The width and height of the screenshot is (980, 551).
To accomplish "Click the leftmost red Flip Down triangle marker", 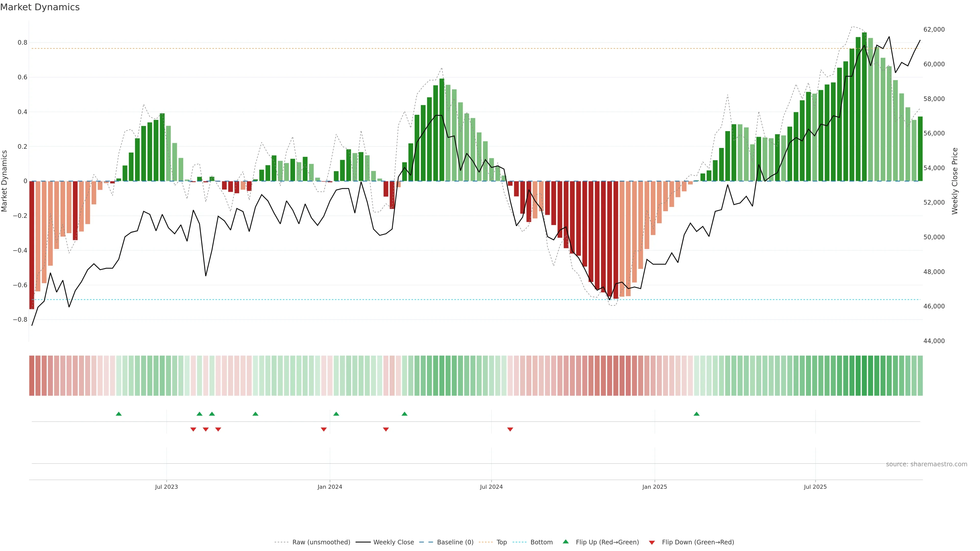I will coord(193,429).
